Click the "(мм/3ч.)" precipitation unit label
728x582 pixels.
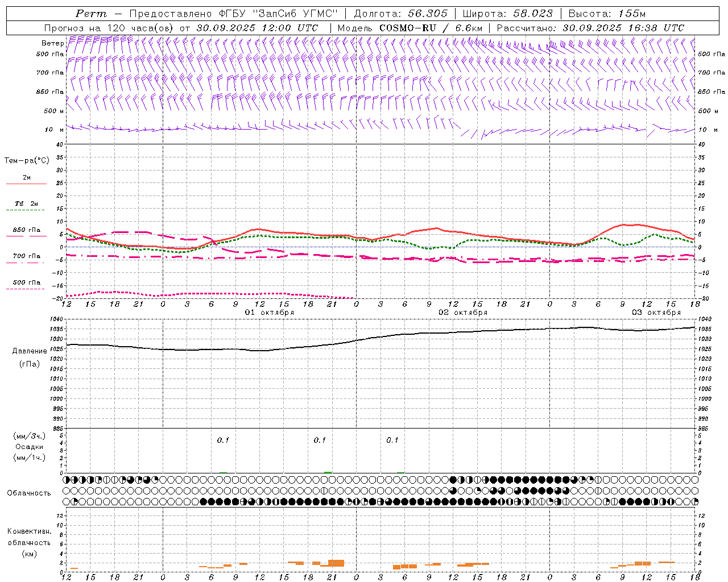(x=30, y=436)
